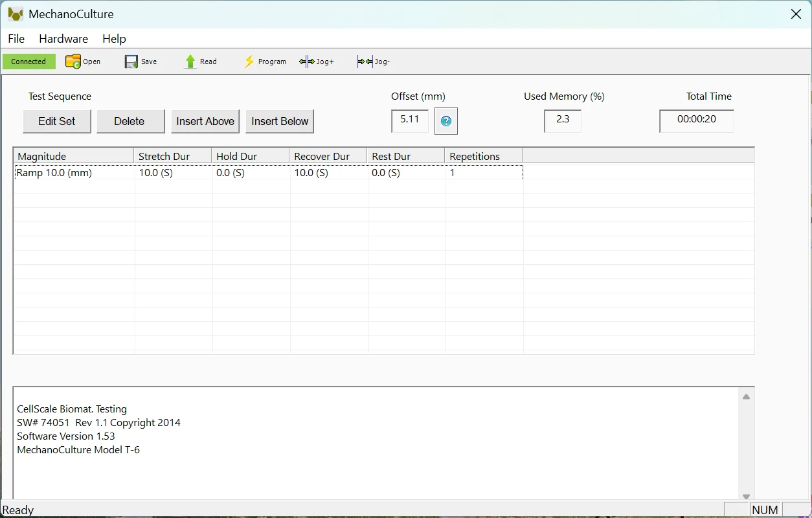Click the Repetitions column header
The image size is (812, 518).
click(484, 156)
